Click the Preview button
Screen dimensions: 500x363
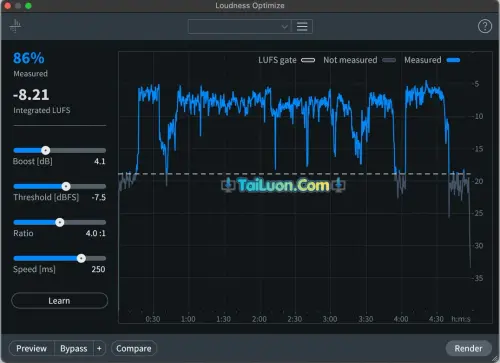[31, 348]
